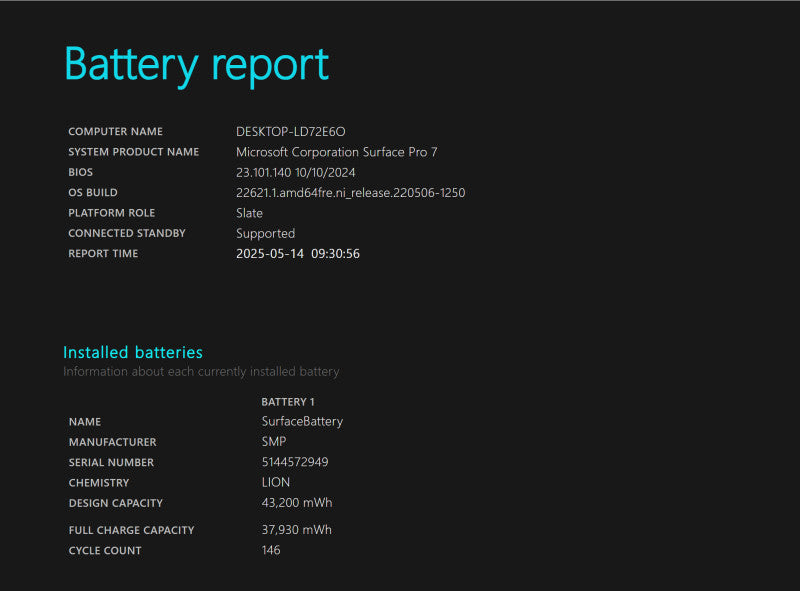Select the OS BUILD label
Screen dimensions: 800x591
(93, 192)
